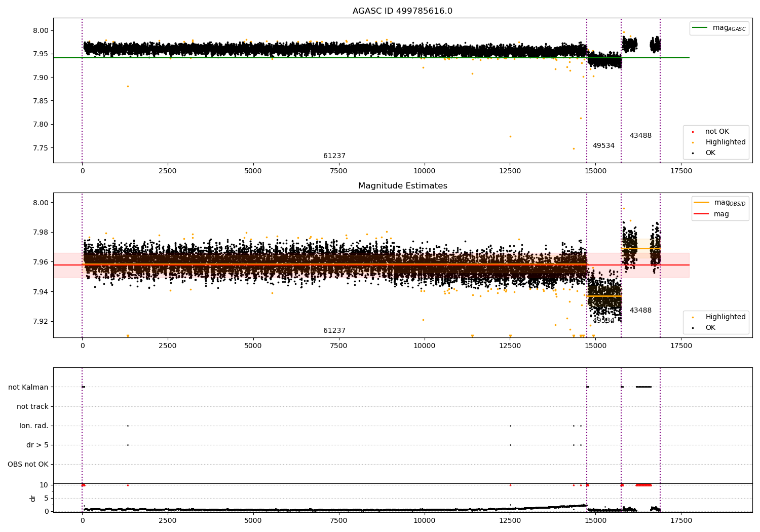
Task: Select the 'not OK' legend entry
Action: click(717, 132)
